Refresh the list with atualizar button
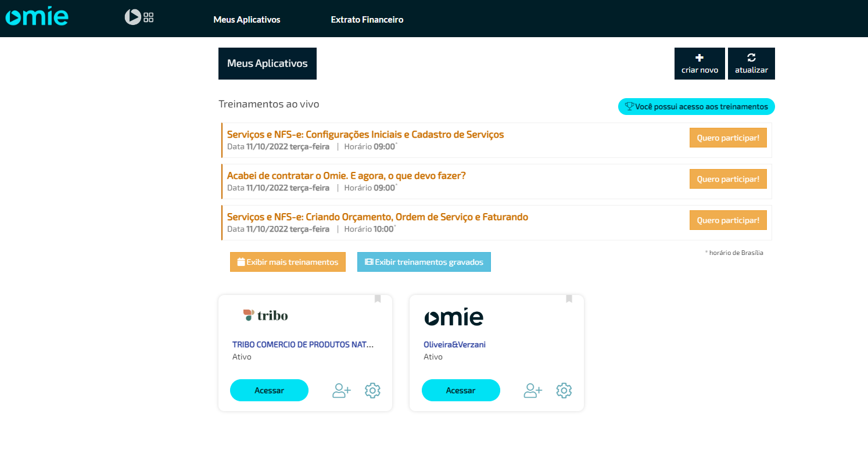This screenshot has height=464, width=868. pyautogui.click(x=751, y=63)
